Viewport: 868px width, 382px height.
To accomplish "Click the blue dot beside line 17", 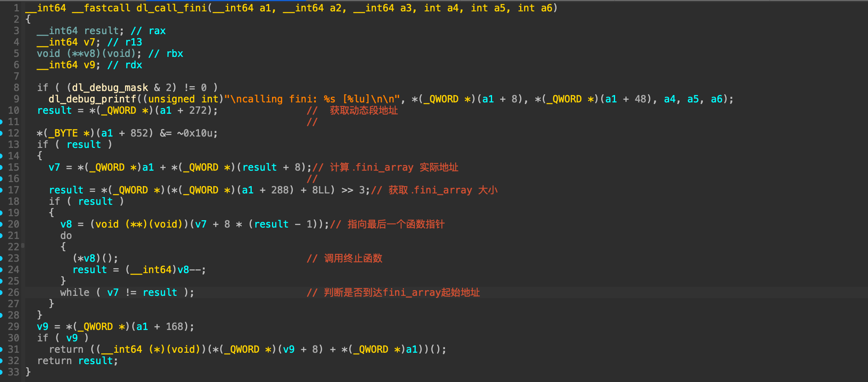I will point(1,190).
